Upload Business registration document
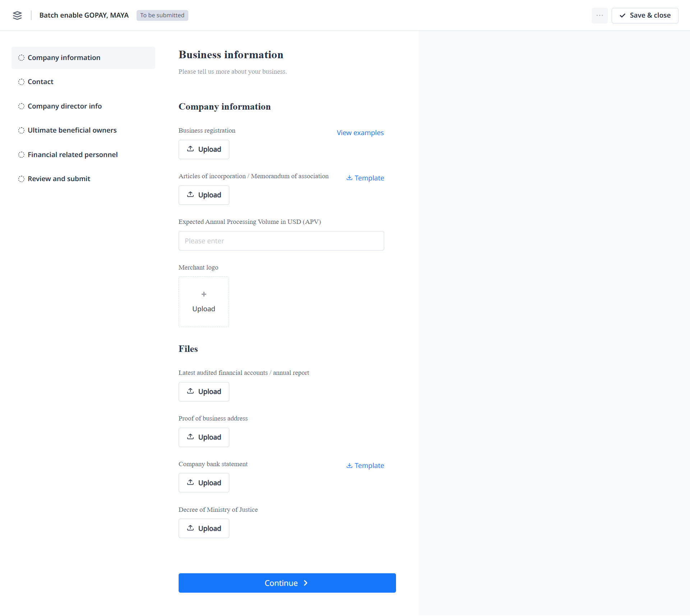The width and height of the screenshot is (690, 616). tap(204, 149)
